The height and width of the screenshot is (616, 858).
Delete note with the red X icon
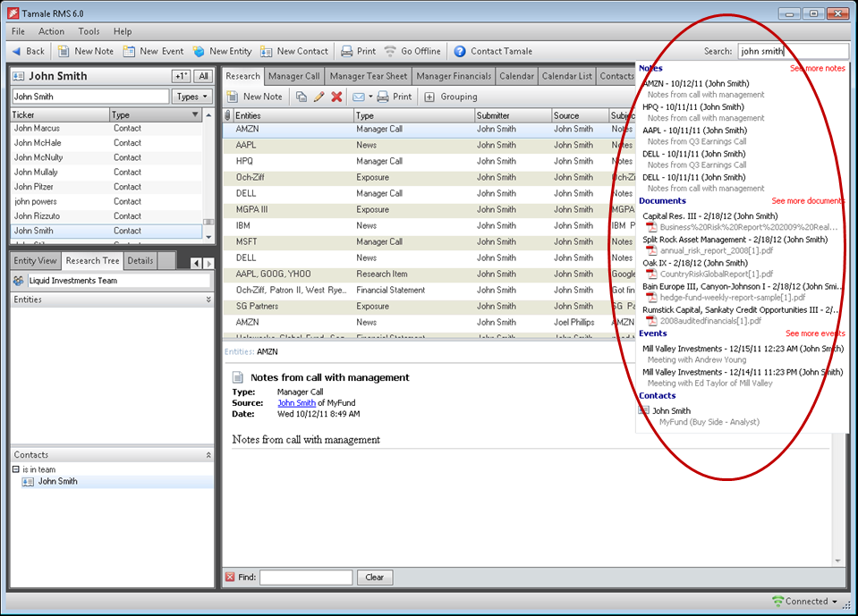point(336,97)
